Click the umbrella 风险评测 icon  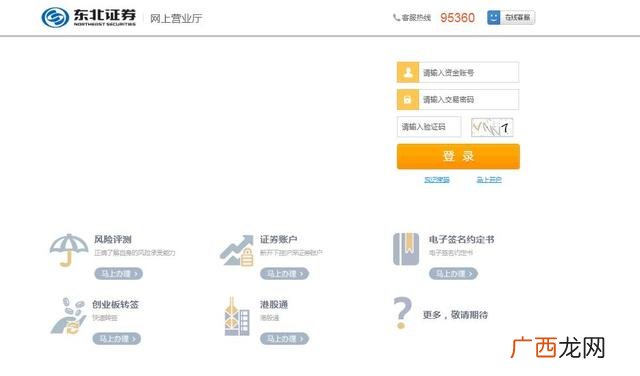click(x=69, y=250)
